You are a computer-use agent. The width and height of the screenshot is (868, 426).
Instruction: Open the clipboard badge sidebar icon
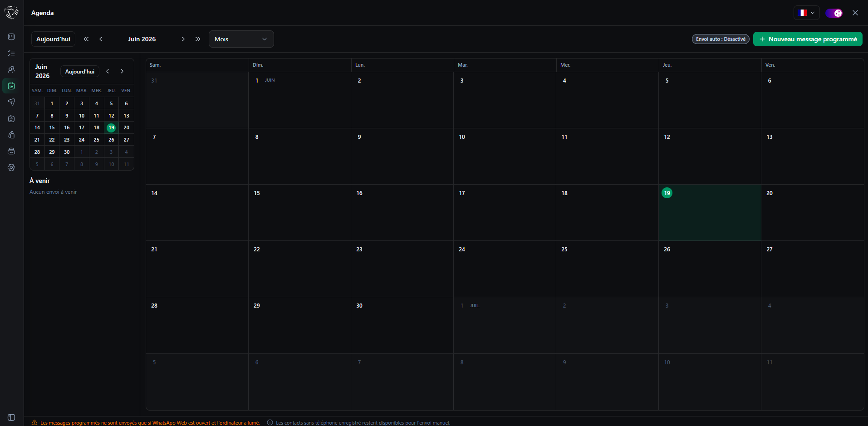11,118
